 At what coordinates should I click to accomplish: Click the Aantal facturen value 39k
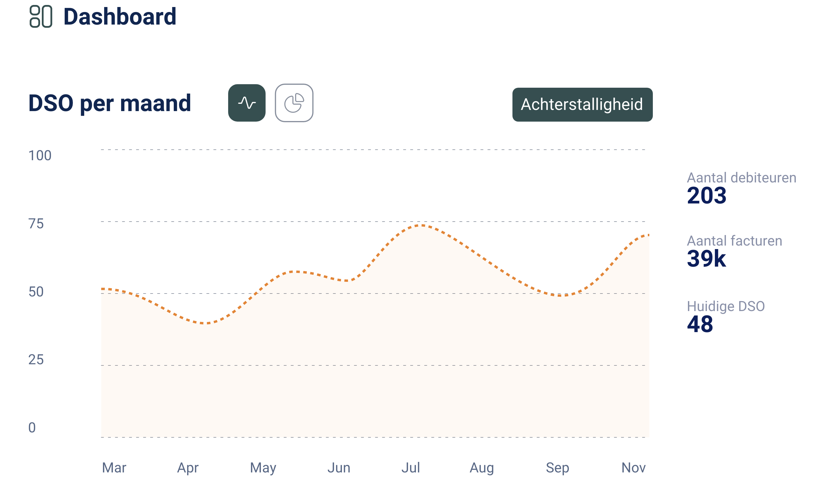coord(706,258)
